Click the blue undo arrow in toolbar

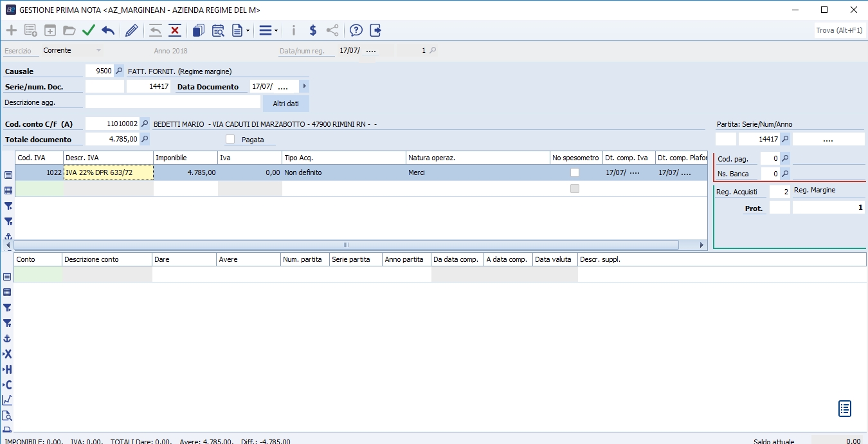coord(108,30)
